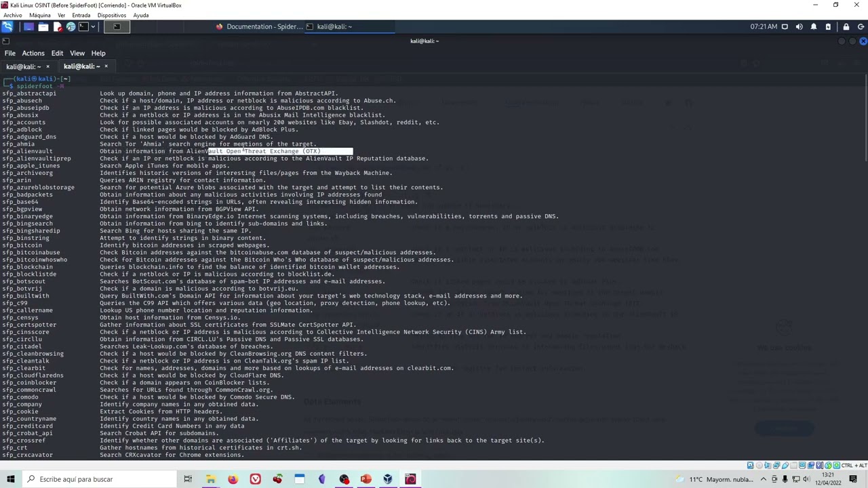Click the sfp_crxcavator module name

tap(27, 455)
